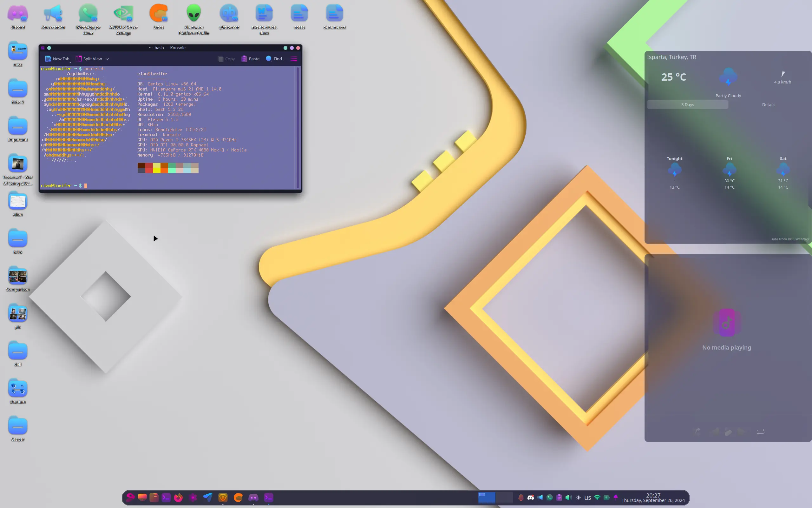Image resolution: width=812 pixels, height=508 pixels.
Task: Open Alienware Platform Profile shortcut
Action: 193,19
